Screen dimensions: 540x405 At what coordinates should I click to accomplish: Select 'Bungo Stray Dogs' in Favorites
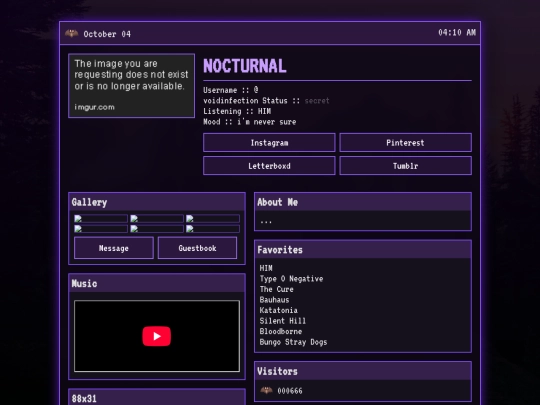(x=293, y=342)
